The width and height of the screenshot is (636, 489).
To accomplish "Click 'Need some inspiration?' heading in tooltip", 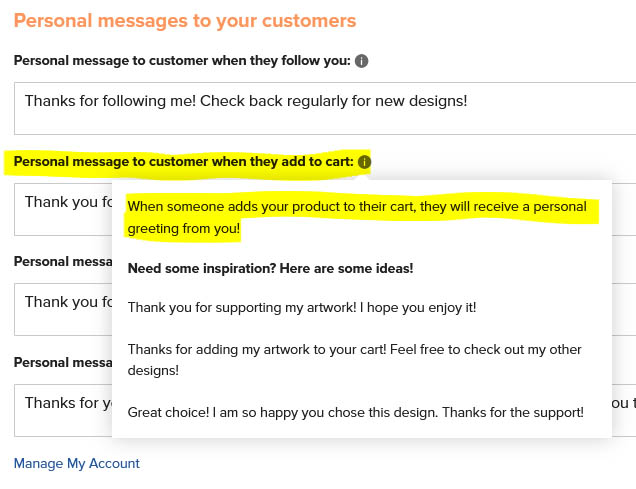I will (x=271, y=268).
